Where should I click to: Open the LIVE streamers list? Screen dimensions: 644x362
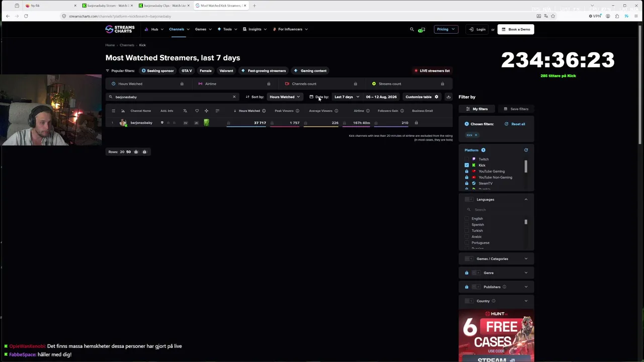(432, 71)
